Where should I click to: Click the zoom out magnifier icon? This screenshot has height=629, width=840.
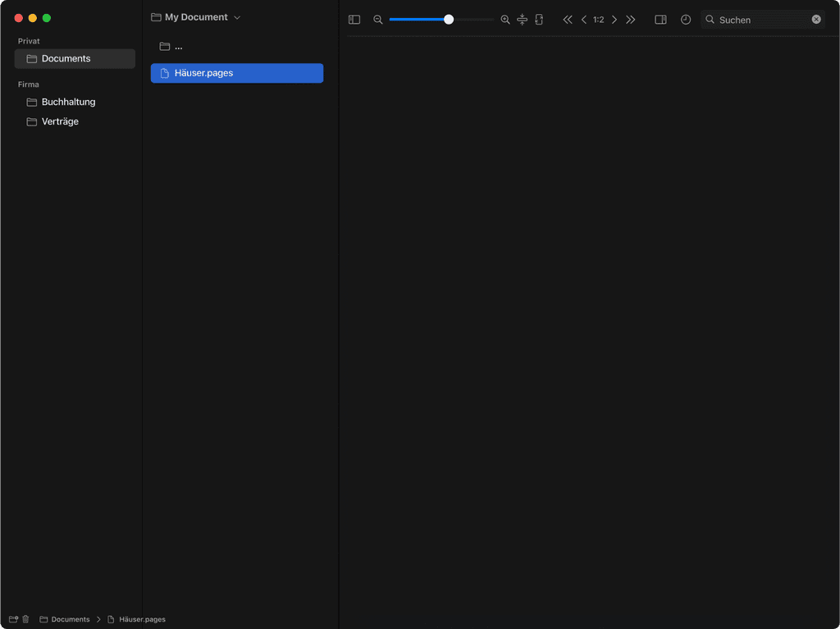[378, 20]
